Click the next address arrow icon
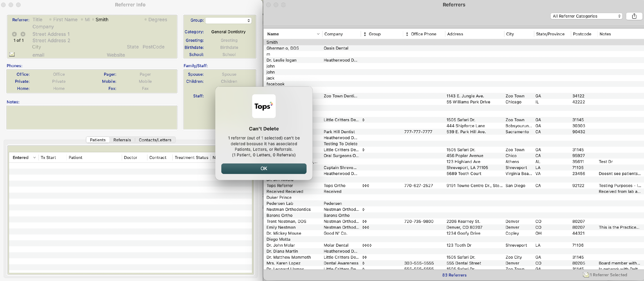Image resolution: width=644 pixels, height=281 pixels. pyautogui.click(x=23, y=34)
